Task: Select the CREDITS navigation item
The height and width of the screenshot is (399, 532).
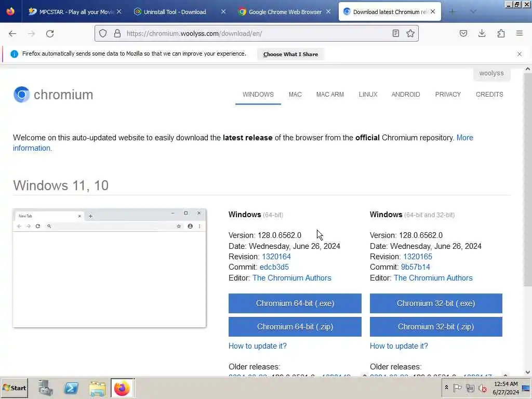Action: (489, 95)
